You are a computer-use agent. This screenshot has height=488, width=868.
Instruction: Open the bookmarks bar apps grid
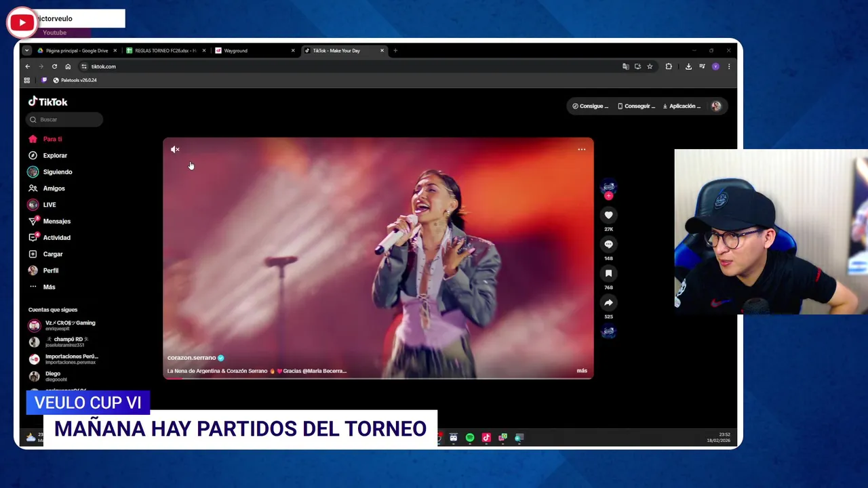pos(27,80)
